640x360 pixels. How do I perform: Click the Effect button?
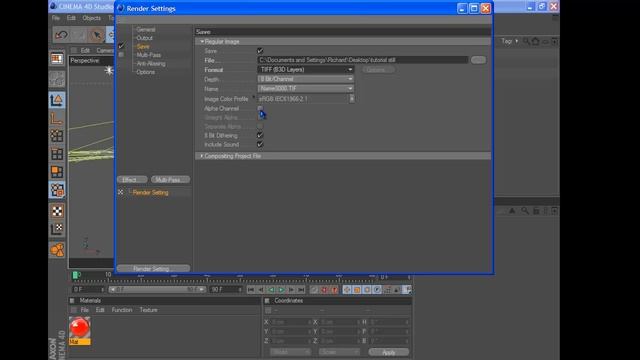[x=132, y=180]
